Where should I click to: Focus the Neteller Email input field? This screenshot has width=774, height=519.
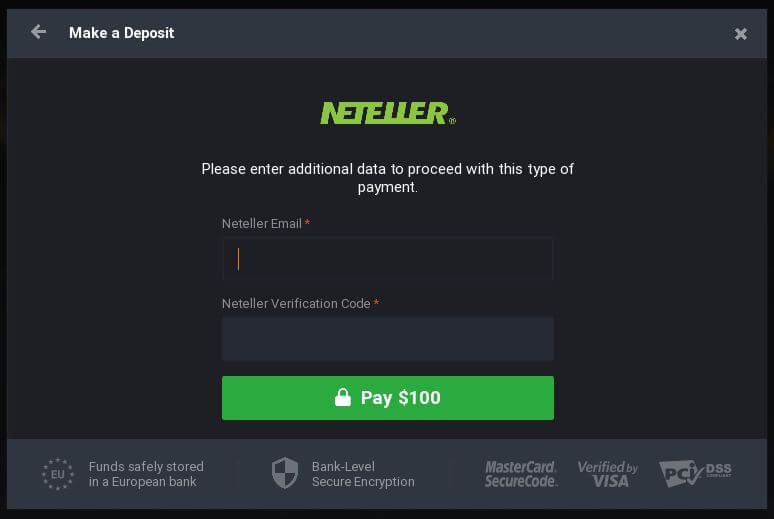coord(387,259)
